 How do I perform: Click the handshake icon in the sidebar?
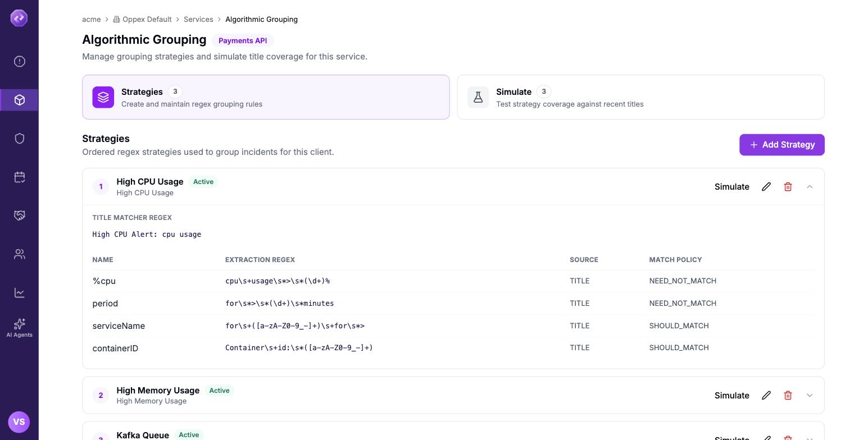[20, 216]
